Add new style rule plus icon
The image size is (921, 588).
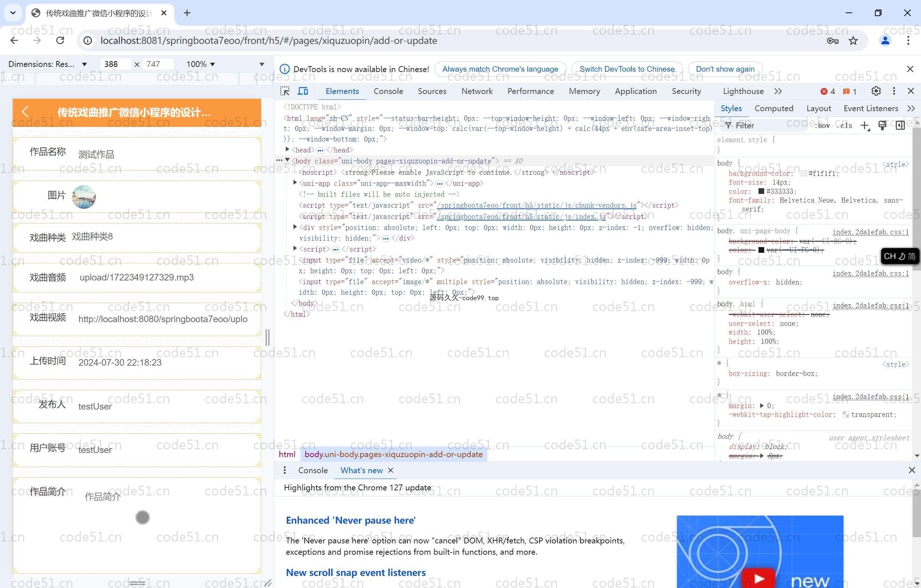[865, 125]
